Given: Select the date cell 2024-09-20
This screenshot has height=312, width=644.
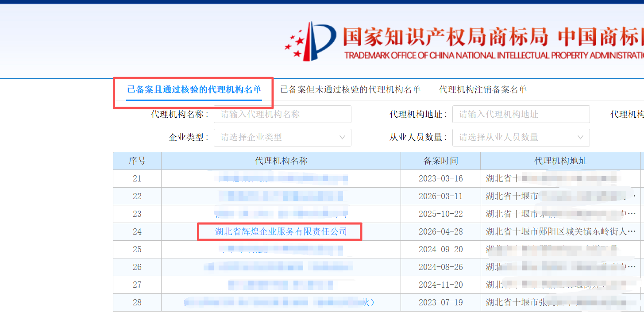Looking at the screenshot, I should 441,250.
